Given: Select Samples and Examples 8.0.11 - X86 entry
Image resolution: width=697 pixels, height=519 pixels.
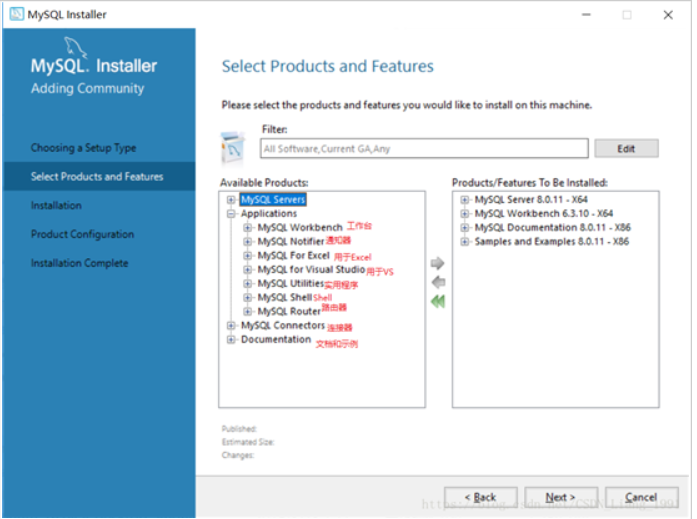Looking at the screenshot, I should coord(552,242).
